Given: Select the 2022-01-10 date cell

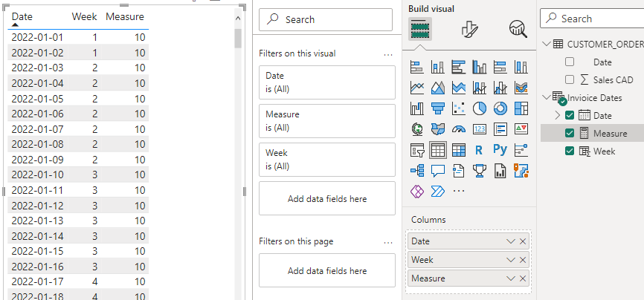Looking at the screenshot, I should 37,175.
